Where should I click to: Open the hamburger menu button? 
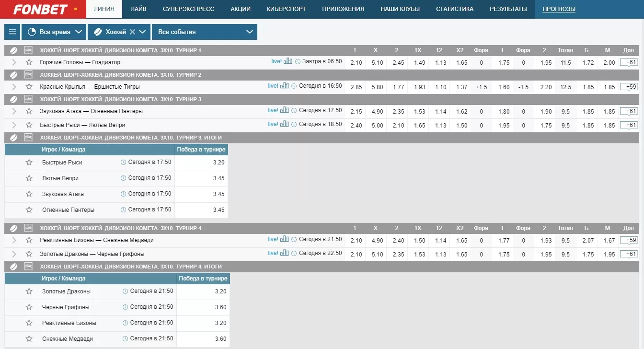pyautogui.click(x=12, y=32)
